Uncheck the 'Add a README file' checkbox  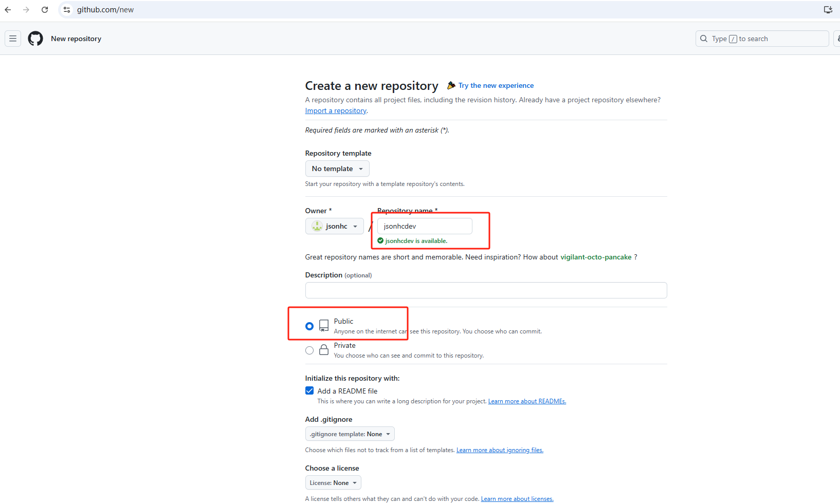pos(309,390)
